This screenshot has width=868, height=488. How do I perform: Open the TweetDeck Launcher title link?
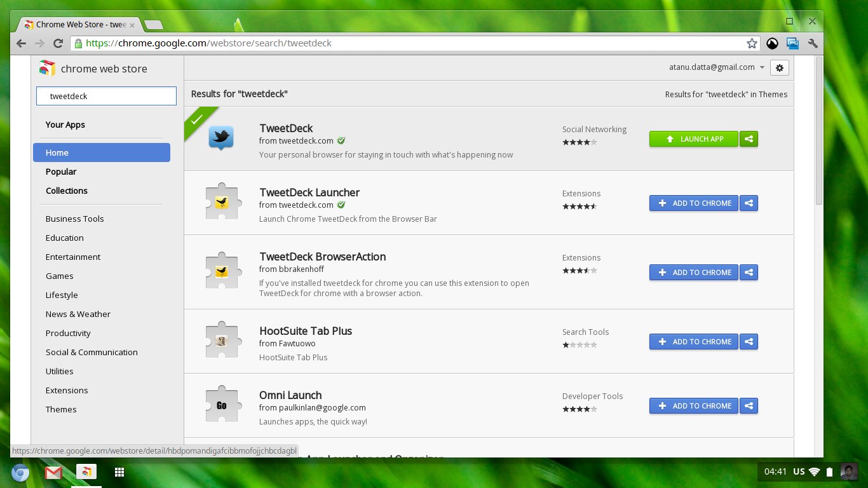click(x=309, y=193)
